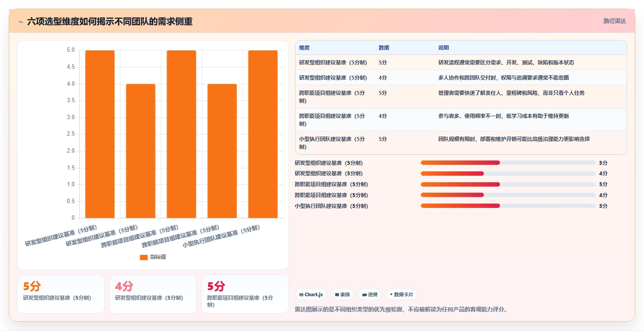Click the 跨职能项目组 progress bar showing 4分
The image size is (644, 331).
click(x=508, y=195)
